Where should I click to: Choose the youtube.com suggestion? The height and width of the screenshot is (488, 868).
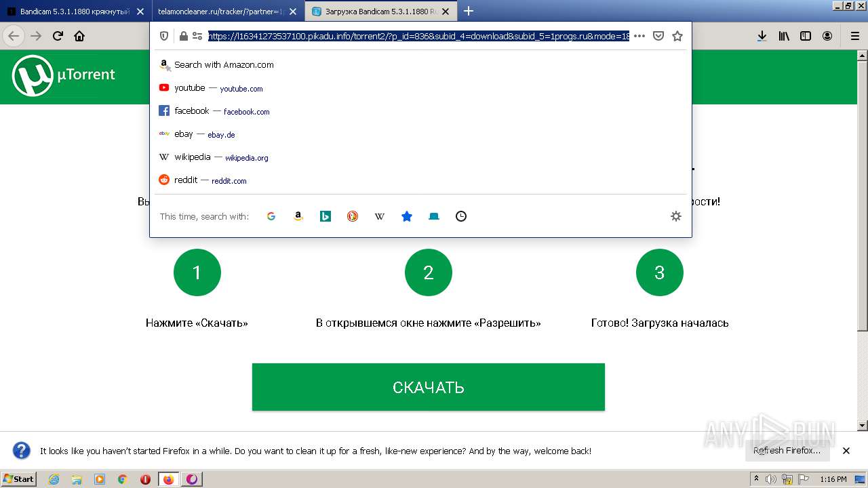420,88
